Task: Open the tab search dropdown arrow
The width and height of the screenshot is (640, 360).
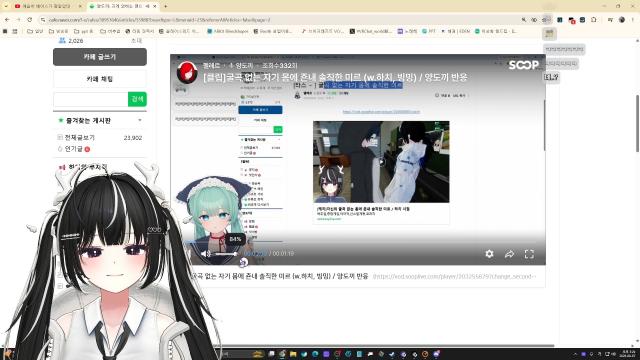Action: tap(6, 6)
